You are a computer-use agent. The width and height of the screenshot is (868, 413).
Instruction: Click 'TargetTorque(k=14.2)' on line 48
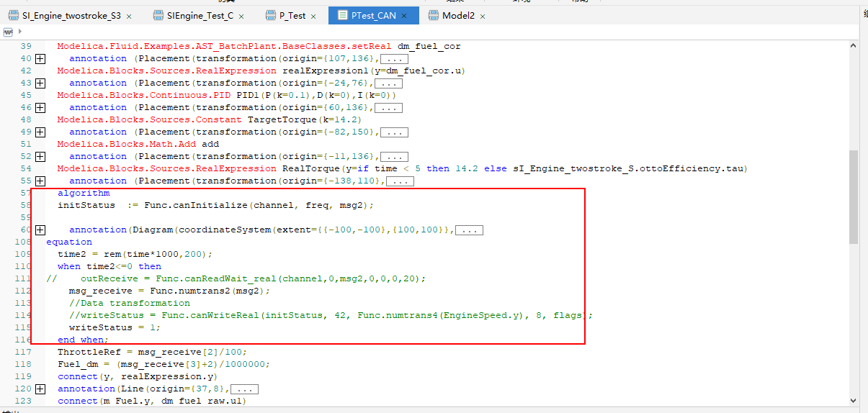click(x=305, y=119)
